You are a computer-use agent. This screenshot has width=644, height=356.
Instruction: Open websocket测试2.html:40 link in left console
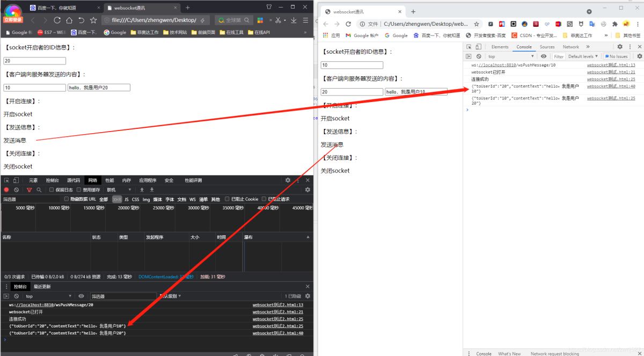coord(278,333)
